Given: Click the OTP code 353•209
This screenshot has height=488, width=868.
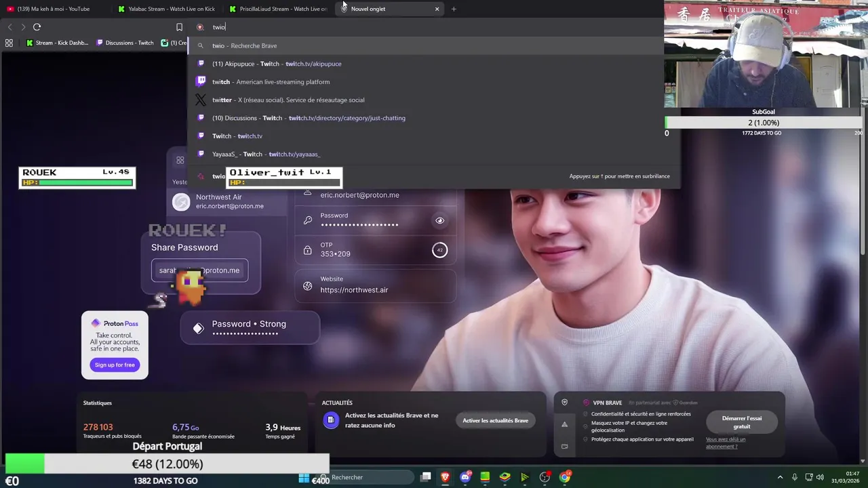Looking at the screenshot, I should (x=335, y=254).
